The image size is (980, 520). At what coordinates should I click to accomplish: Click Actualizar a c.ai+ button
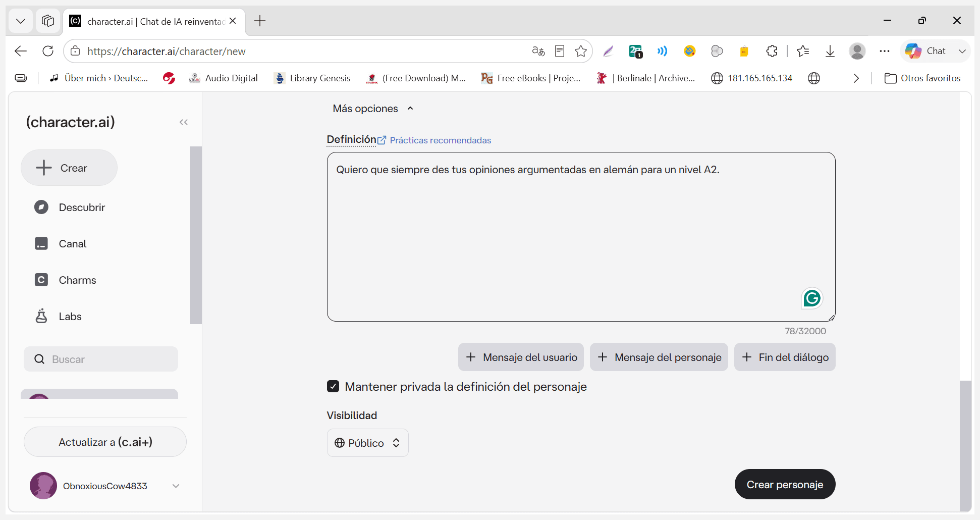[105, 442]
